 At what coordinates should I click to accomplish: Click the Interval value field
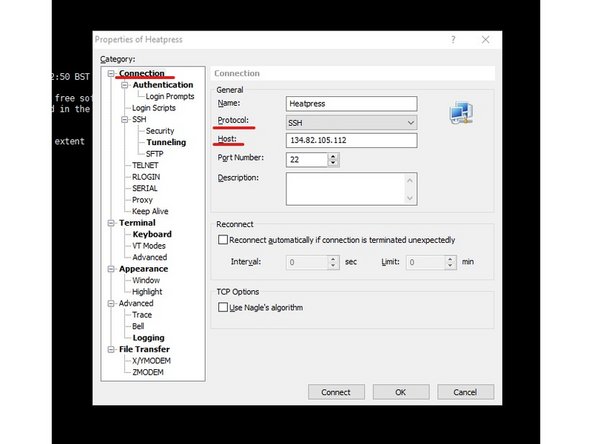pos(307,262)
